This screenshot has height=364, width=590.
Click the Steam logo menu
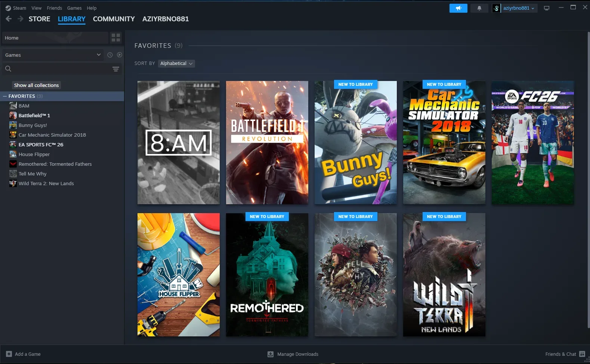pyautogui.click(x=8, y=8)
